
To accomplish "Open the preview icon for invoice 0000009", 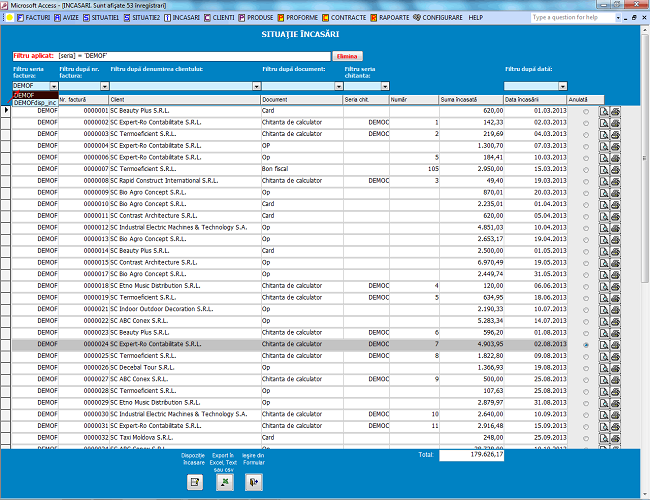I will [604, 193].
